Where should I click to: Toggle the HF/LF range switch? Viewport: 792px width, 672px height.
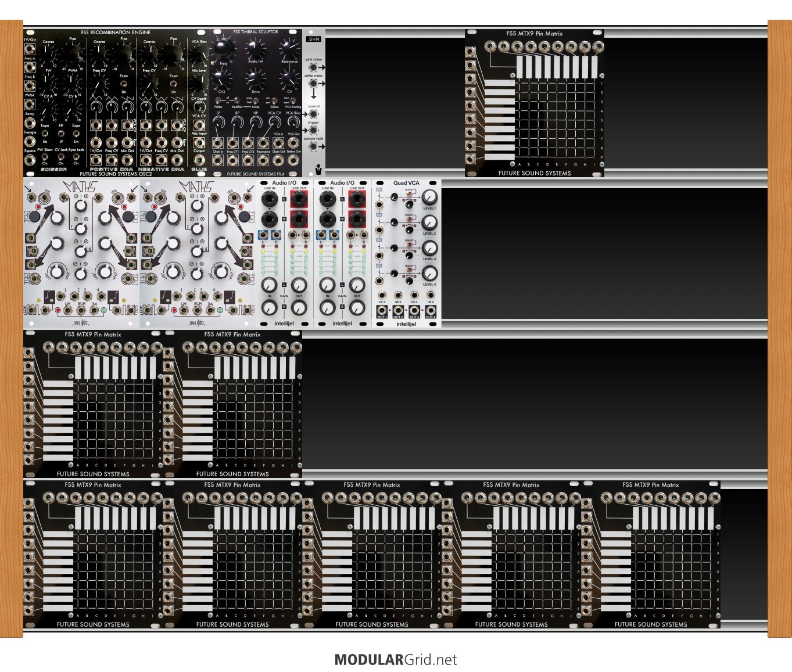pos(61,134)
